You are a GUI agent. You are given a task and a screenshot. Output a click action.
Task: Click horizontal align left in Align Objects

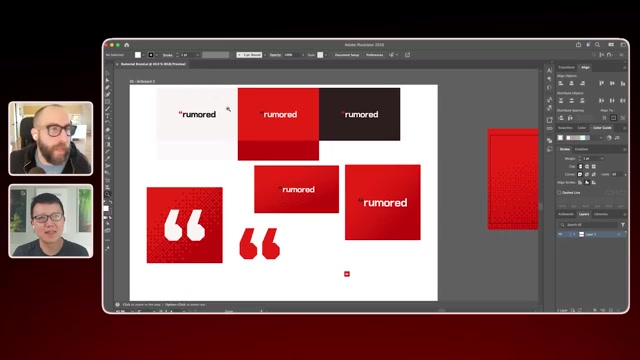(561, 83)
